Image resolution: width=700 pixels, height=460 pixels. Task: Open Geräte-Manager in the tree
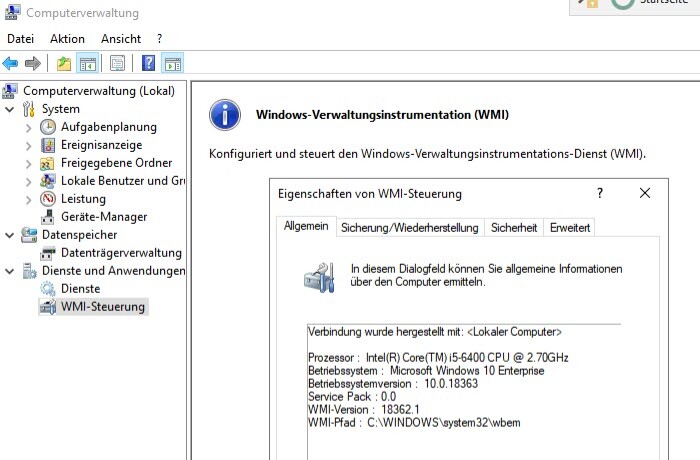point(104,217)
